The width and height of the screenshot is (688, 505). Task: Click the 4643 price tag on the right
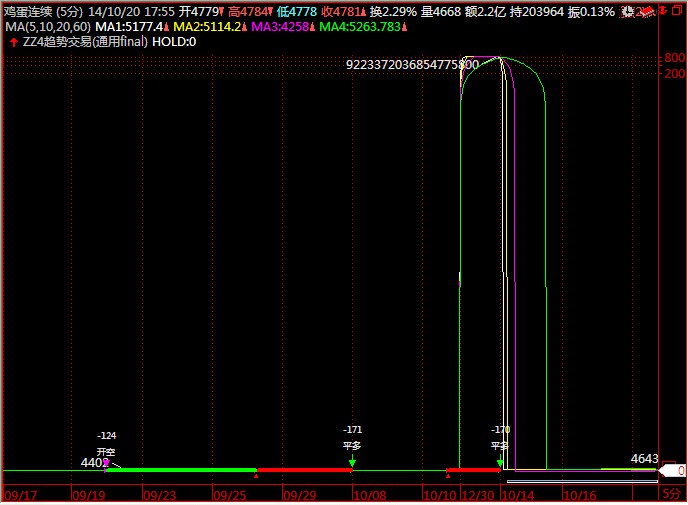(644, 459)
